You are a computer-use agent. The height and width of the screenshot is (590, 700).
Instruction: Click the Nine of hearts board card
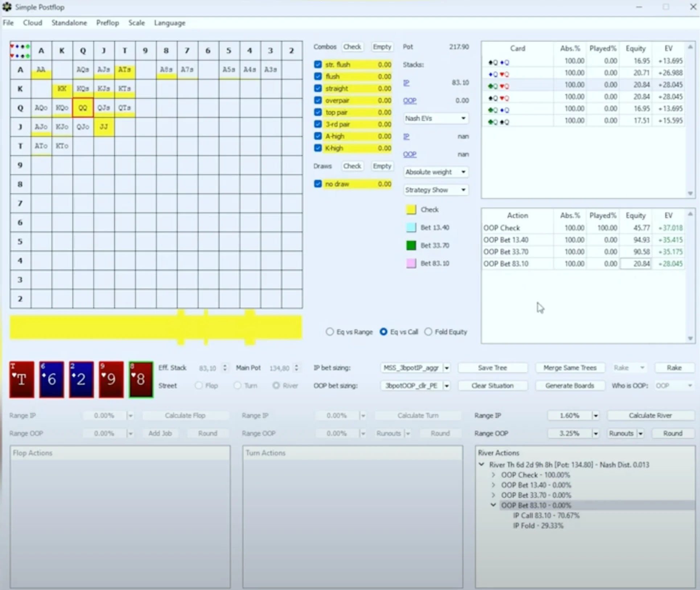pos(111,379)
